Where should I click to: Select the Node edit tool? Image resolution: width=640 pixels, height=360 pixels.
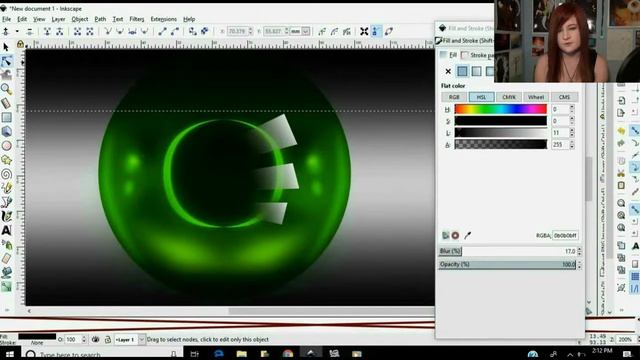[x=7, y=61]
